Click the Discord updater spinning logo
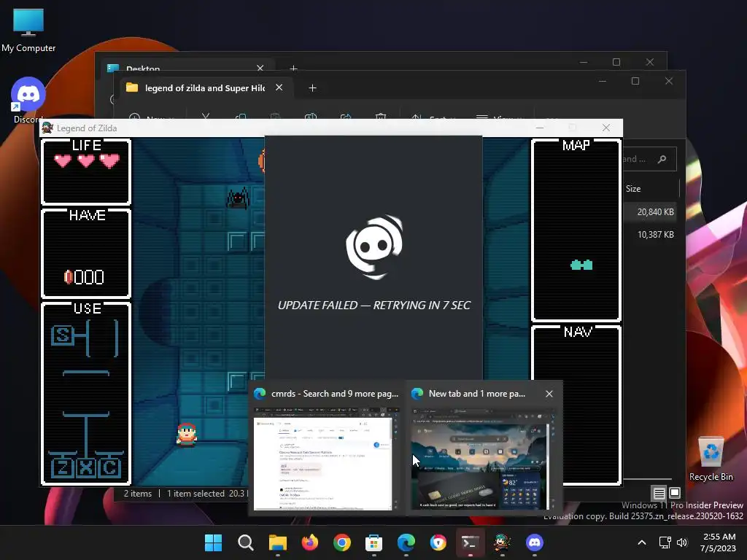Viewport: 747px width, 560px height. click(374, 246)
